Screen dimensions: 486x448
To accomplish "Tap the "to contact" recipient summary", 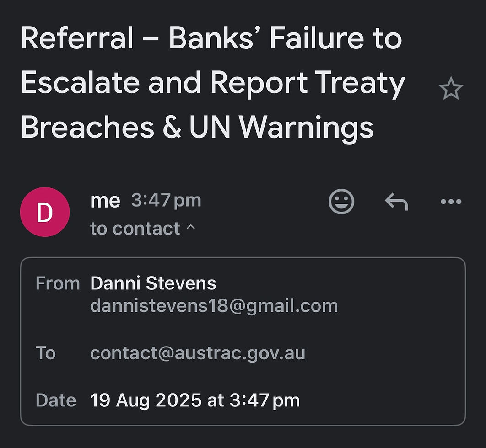I will [x=135, y=229].
